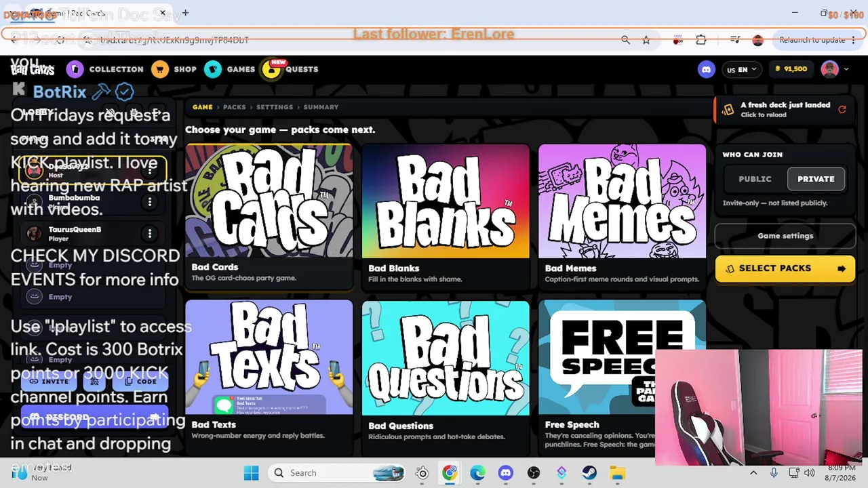Click Relaunch to update

(x=812, y=40)
